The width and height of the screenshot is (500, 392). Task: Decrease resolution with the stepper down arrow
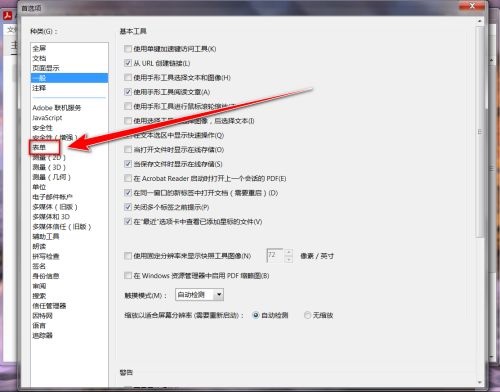[x=289, y=259]
